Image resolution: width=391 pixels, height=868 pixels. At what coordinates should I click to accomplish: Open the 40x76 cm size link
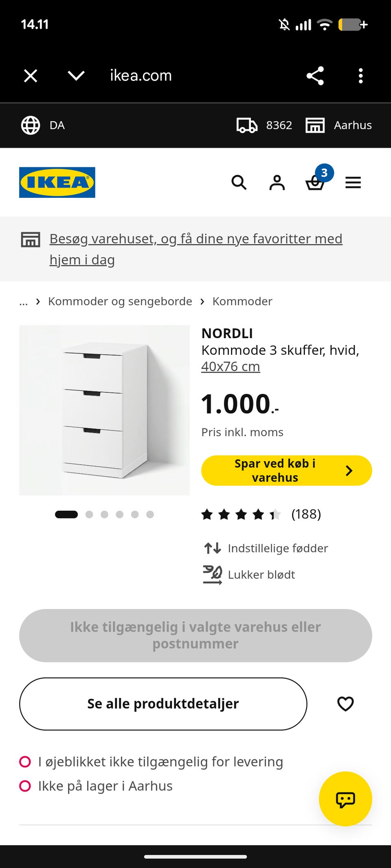231,367
